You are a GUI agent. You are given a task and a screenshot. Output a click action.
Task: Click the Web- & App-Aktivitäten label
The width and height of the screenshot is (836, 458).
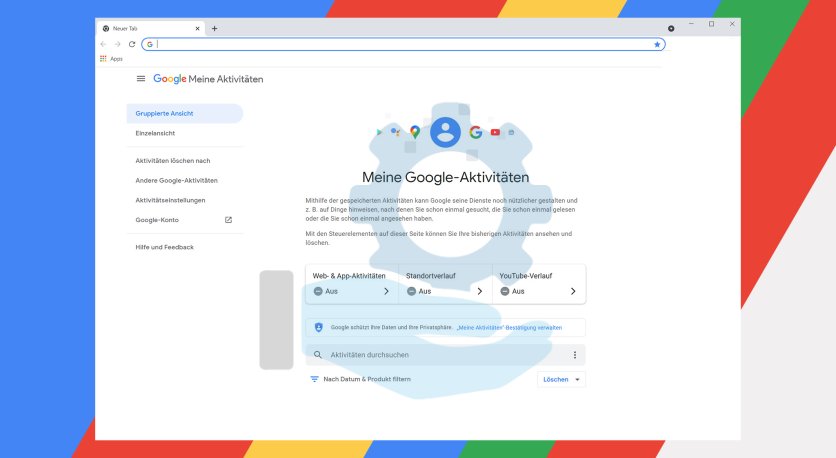[x=349, y=276]
